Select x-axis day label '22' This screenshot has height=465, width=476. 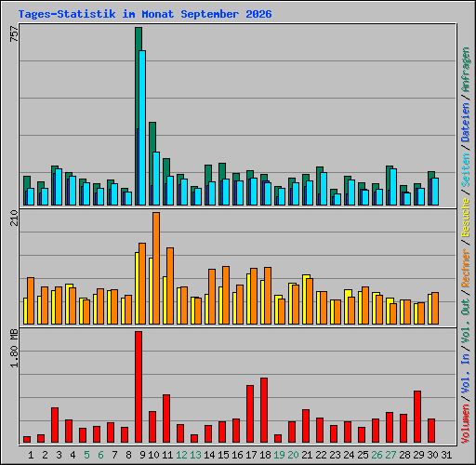(321, 455)
